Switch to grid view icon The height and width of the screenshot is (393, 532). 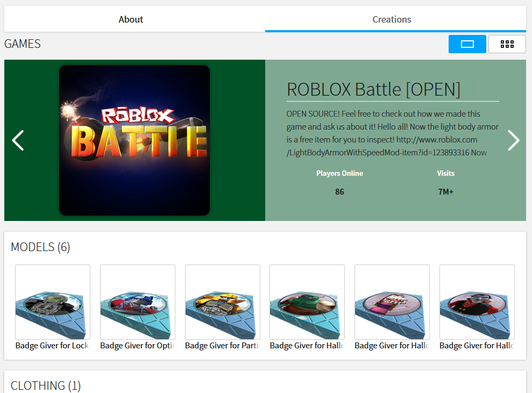[x=507, y=44]
